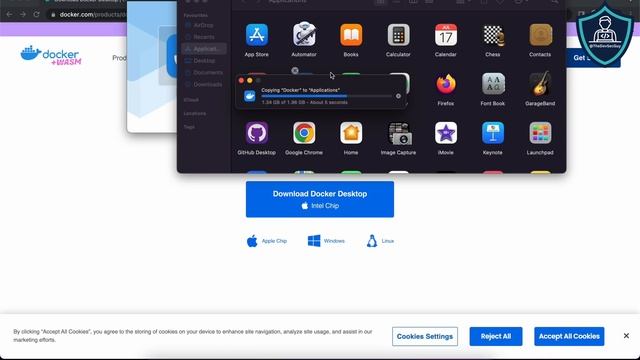Open the App Store application icon
This screenshot has width=640, height=360.
[257, 35]
